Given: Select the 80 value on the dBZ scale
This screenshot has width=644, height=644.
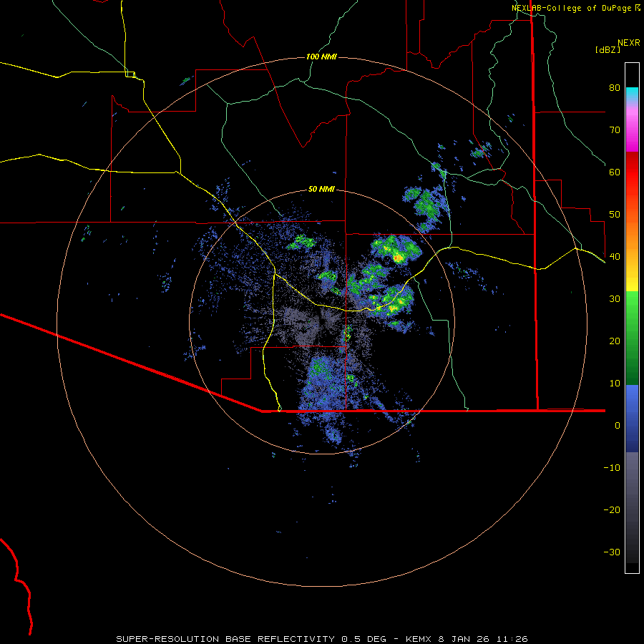Looking at the screenshot, I should coord(615,87).
